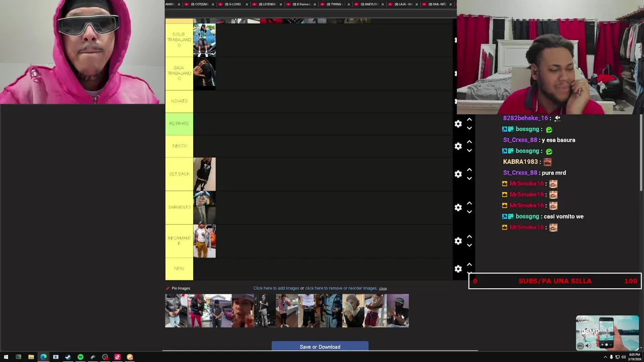Open settings gear for RETIRATE tier row
This screenshot has width=644, height=362.
(x=458, y=124)
